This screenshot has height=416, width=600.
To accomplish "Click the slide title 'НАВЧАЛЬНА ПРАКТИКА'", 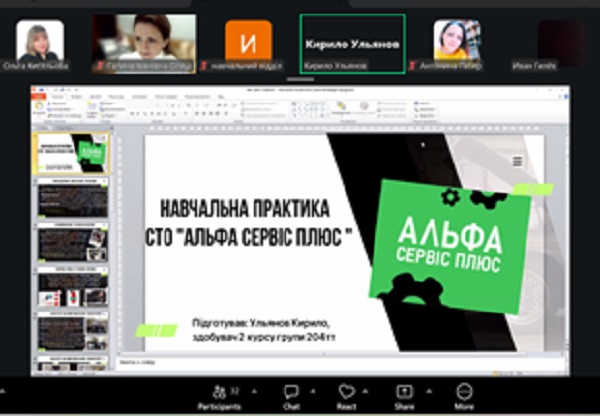I will point(245,210).
